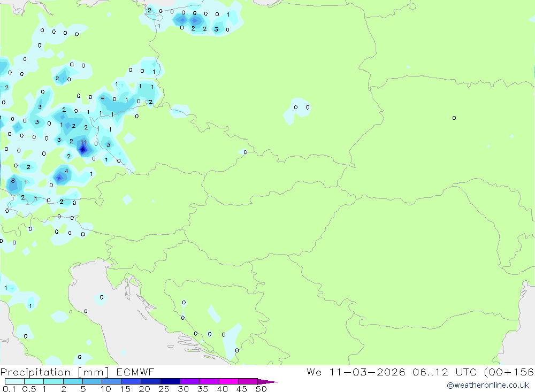
Task: Click the '0.1' legend scale number
Action: click(x=9, y=389)
